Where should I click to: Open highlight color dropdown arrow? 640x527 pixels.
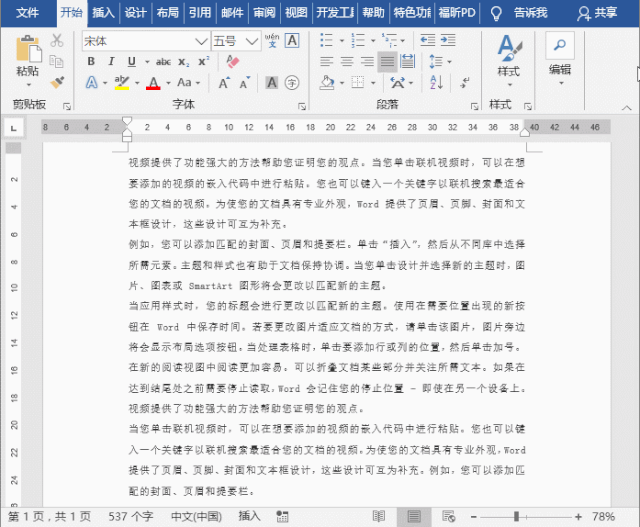pyautogui.click(x=137, y=83)
